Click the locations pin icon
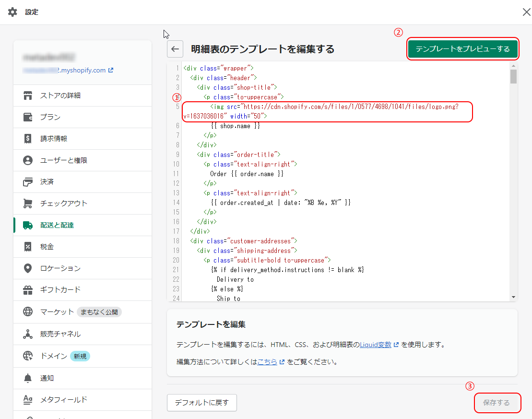The height and width of the screenshot is (419, 532). pos(28,268)
